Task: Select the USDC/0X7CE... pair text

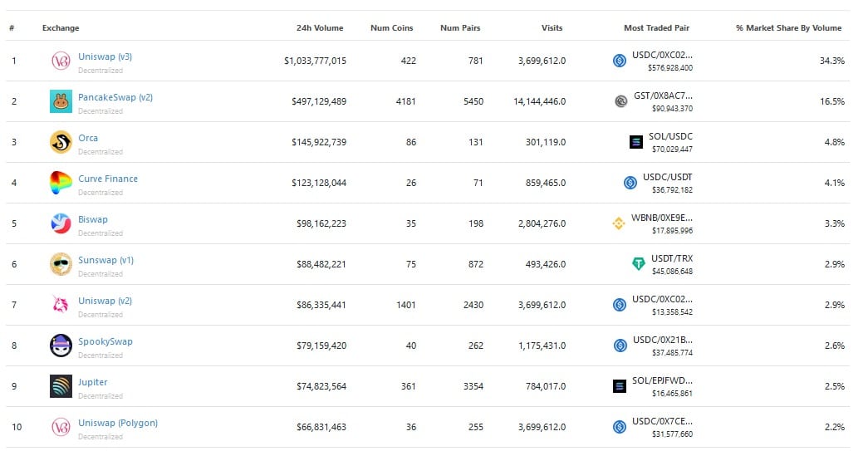Action: (663, 421)
